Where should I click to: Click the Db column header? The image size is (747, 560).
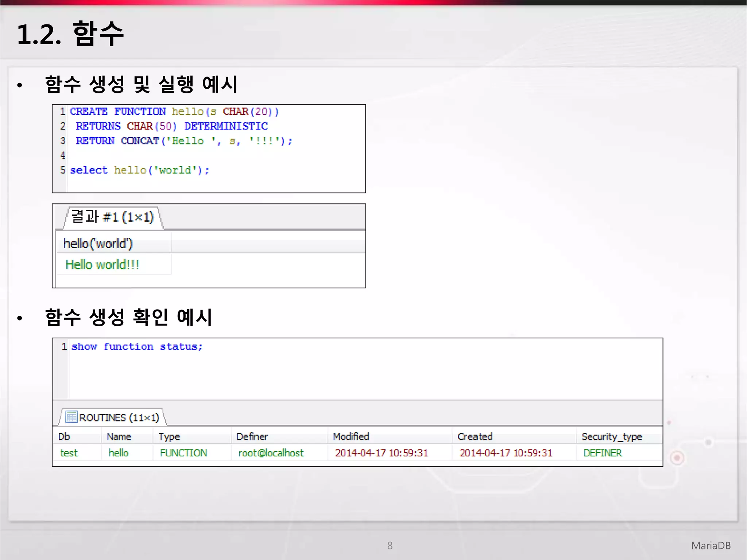click(x=78, y=436)
